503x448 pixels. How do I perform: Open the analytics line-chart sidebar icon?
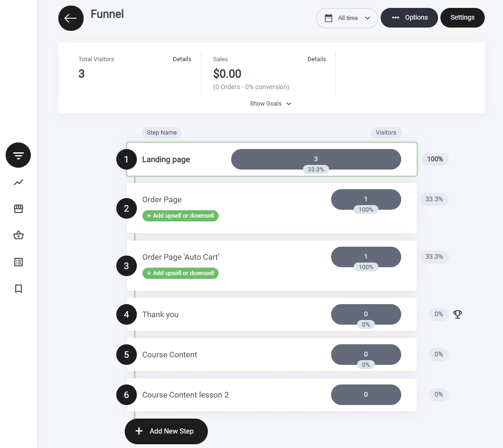pyautogui.click(x=18, y=182)
